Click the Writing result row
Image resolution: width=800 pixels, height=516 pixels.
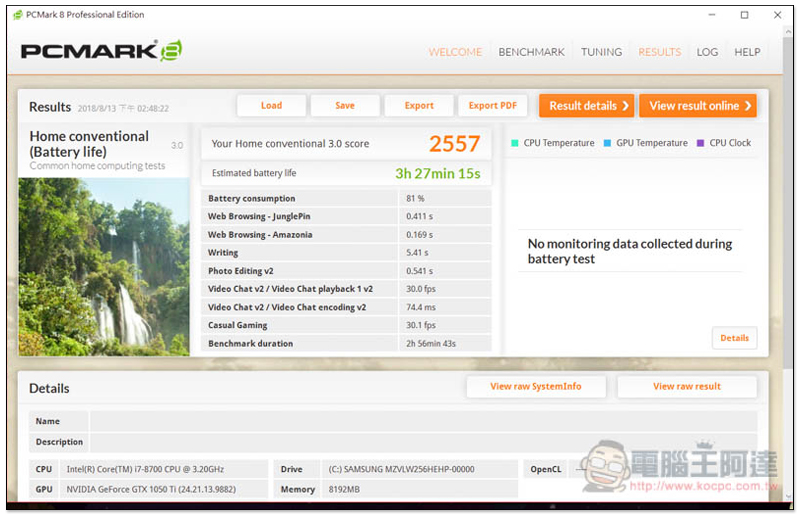tap(346, 253)
